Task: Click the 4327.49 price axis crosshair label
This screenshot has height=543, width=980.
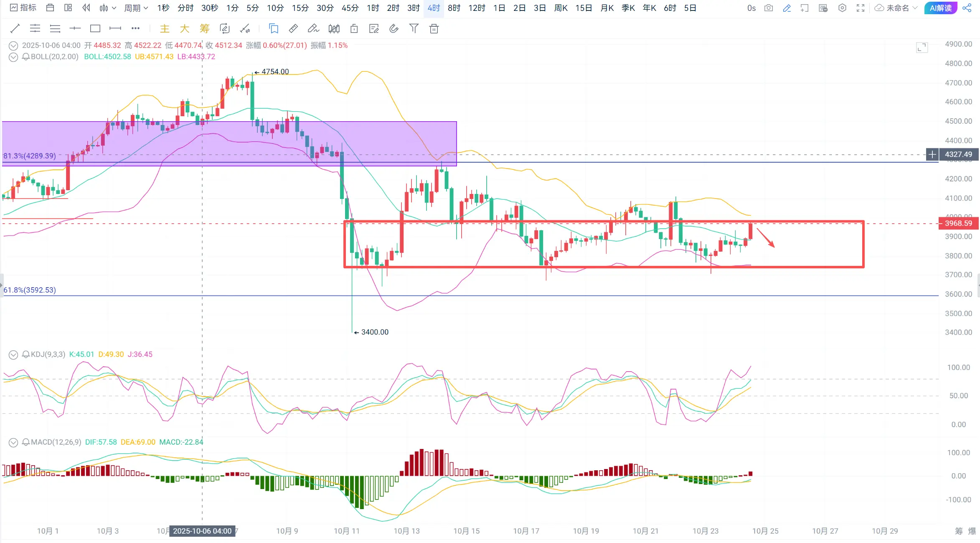Action: tap(958, 154)
